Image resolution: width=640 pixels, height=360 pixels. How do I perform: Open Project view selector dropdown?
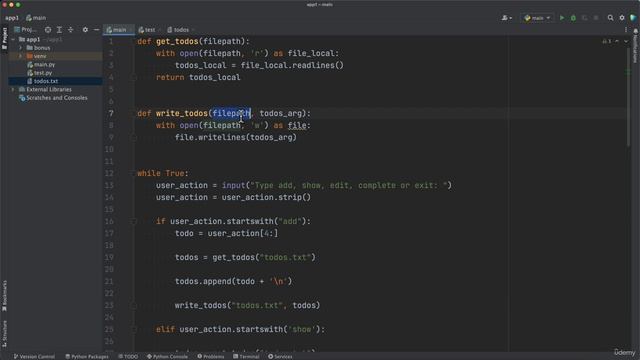click(26, 30)
